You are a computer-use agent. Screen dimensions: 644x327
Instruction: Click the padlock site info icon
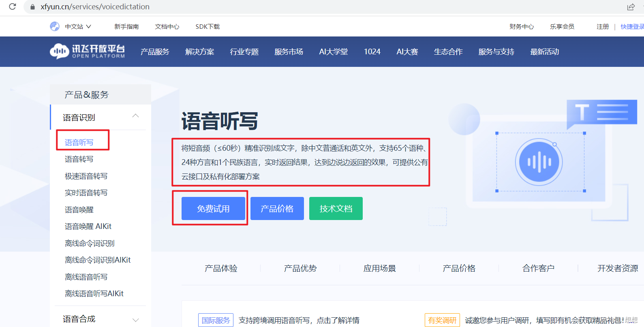32,7
